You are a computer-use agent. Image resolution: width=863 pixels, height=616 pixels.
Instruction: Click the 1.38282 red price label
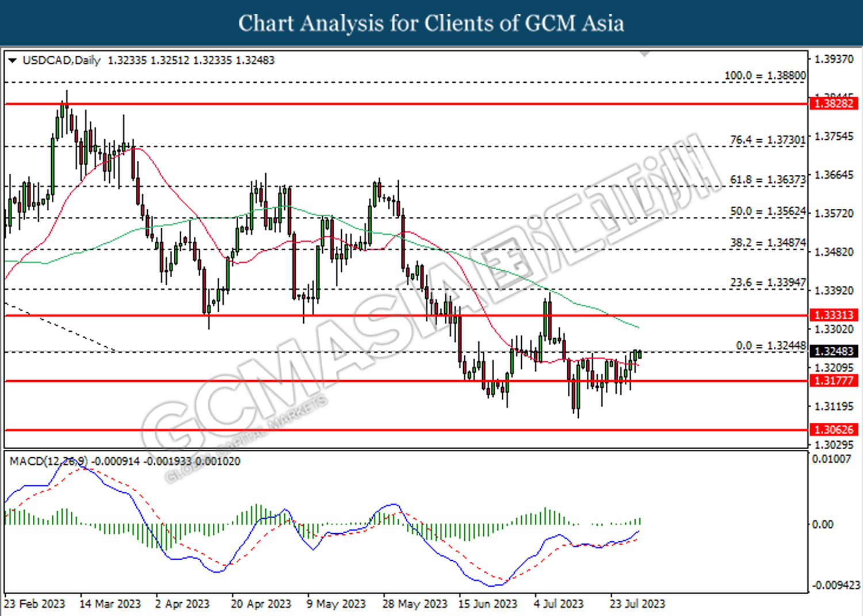coord(834,104)
